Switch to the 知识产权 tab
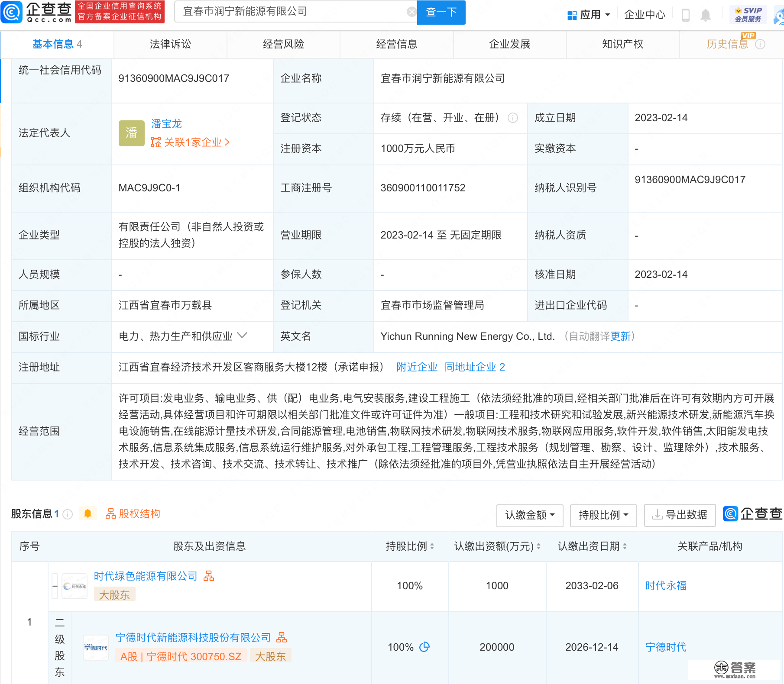Image resolution: width=784 pixels, height=684 pixels. click(x=622, y=44)
